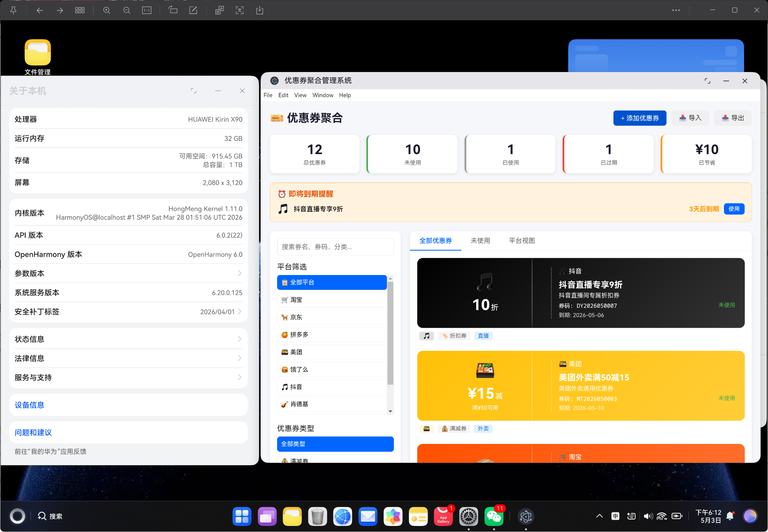Filter by 淘宝 platform
768x532 pixels.
point(332,300)
